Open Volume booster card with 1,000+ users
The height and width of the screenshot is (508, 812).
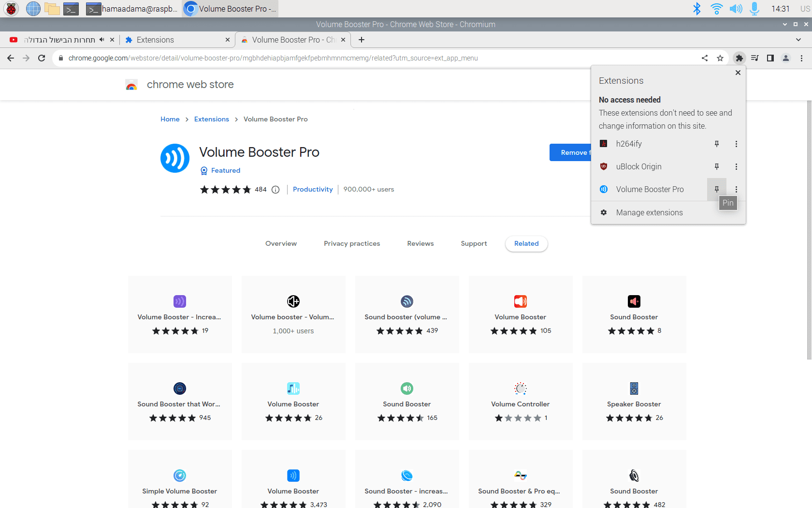pyautogui.click(x=293, y=314)
